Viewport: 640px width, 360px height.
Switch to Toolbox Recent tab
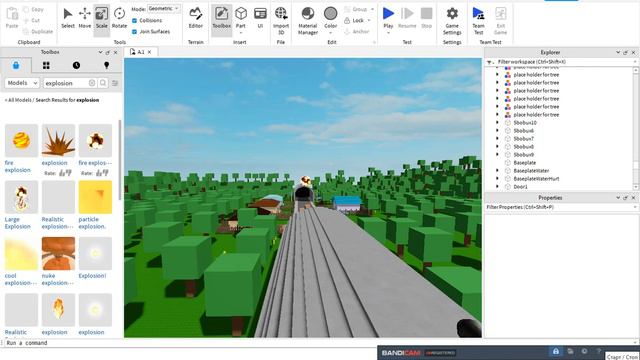click(x=76, y=65)
